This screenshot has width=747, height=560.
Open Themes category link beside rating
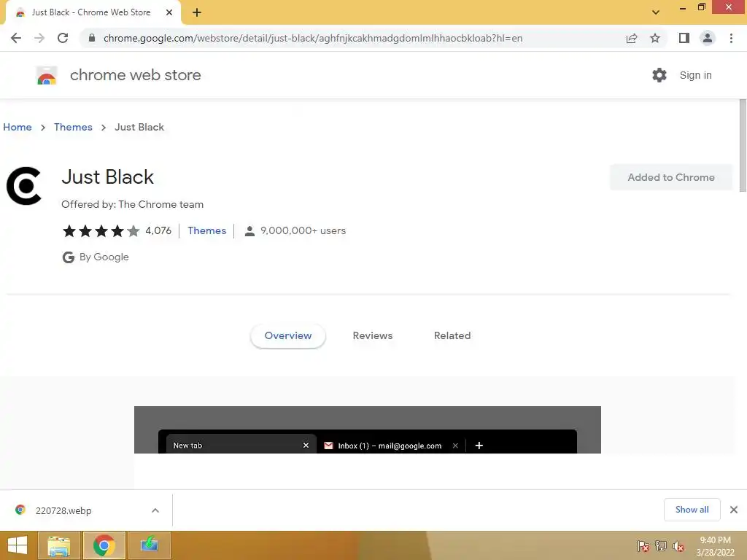pos(206,230)
